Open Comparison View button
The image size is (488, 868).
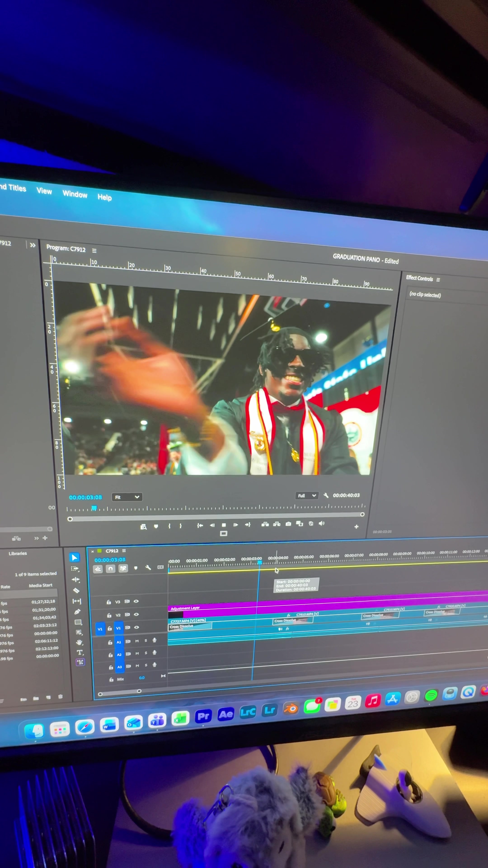coord(299,523)
